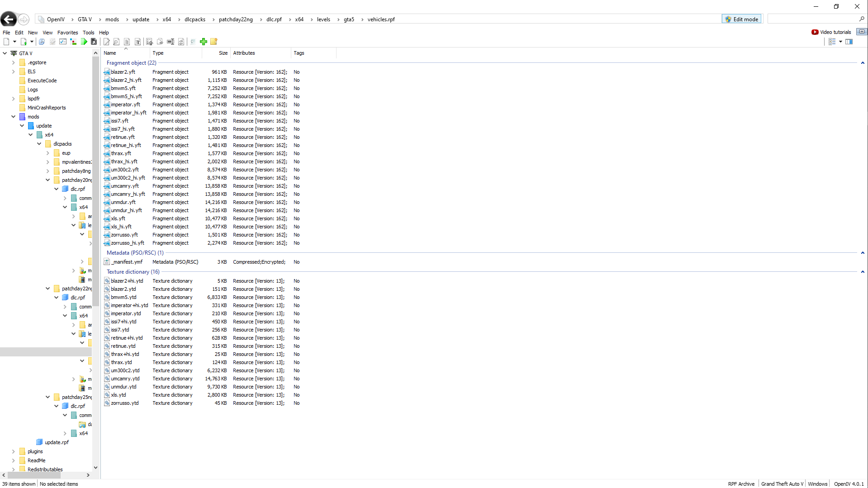Click the red-green package toolbar icon
This screenshot has width=868, height=488.
point(73,42)
